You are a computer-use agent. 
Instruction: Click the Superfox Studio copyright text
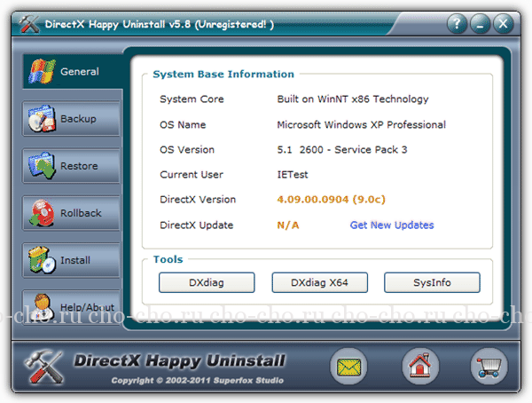[x=198, y=381]
